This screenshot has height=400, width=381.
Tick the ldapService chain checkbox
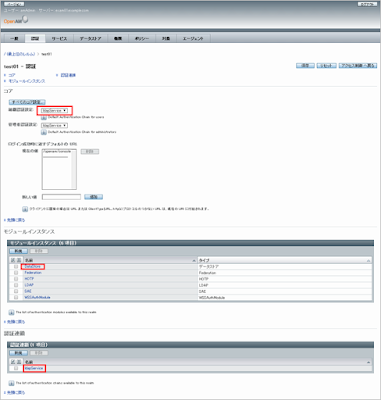(16, 368)
